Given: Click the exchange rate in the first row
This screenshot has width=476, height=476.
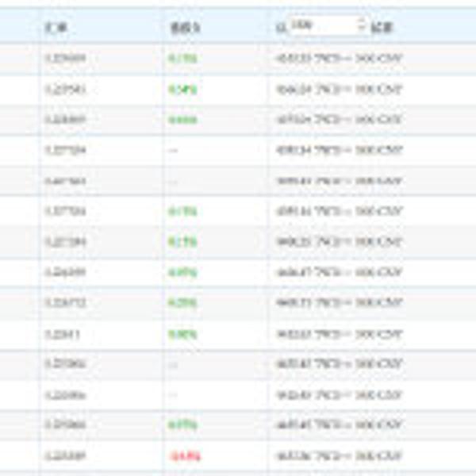Looking at the screenshot, I should (64, 59).
